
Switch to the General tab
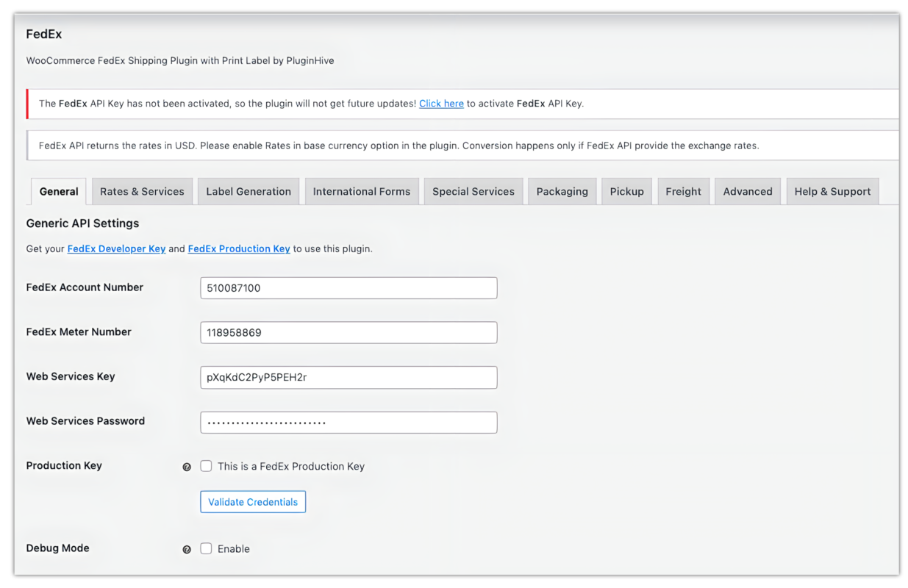coord(59,191)
